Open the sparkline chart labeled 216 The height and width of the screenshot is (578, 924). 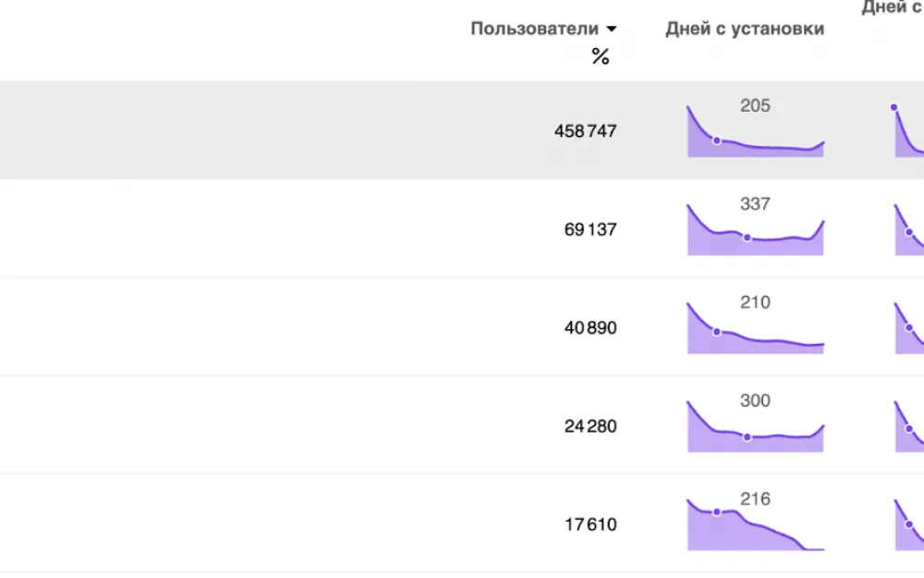click(756, 525)
